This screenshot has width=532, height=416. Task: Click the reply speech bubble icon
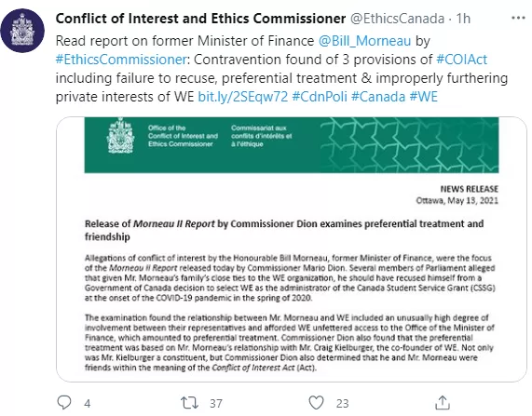63,402
